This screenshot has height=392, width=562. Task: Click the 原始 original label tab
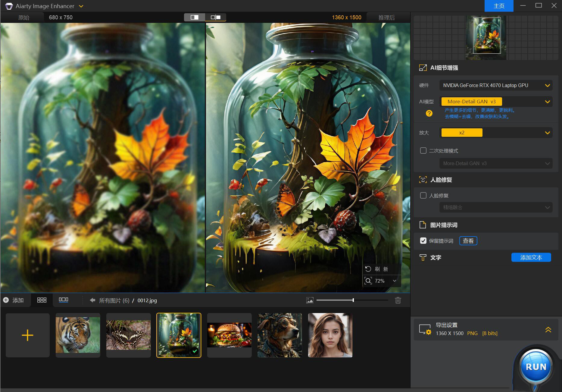(23, 17)
